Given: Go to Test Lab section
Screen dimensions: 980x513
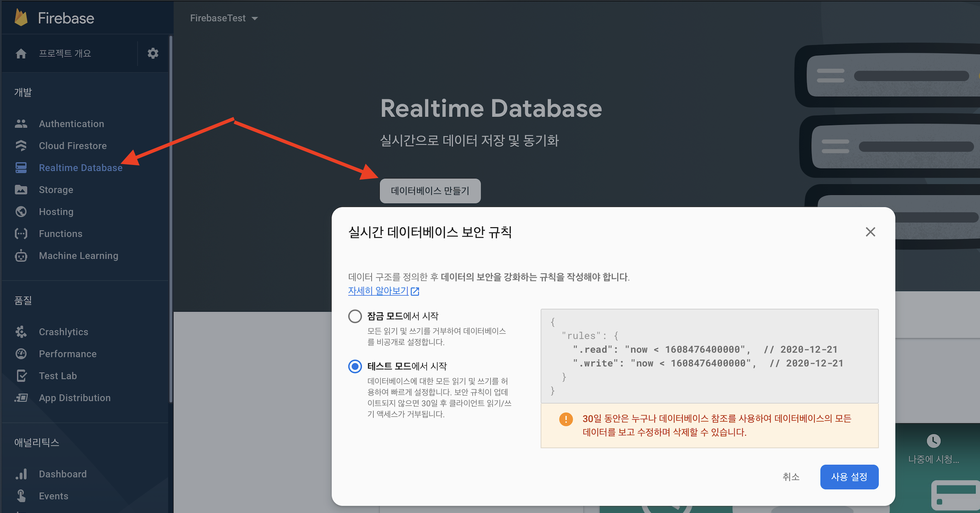Looking at the screenshot, I should click(57, 376).
